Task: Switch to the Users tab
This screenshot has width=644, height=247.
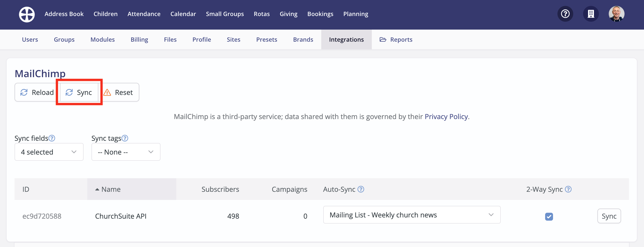Action: tap(30, 39)
